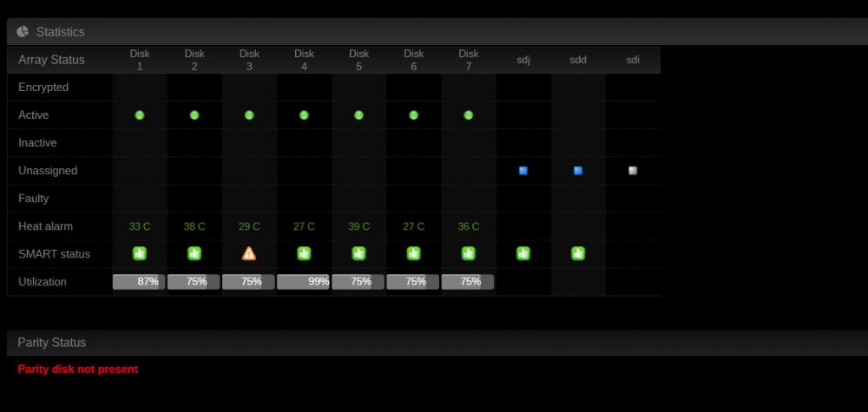Select the Disk 6 column header
Image resolution: width=868 pixels, height=412 pixels.
413,60
